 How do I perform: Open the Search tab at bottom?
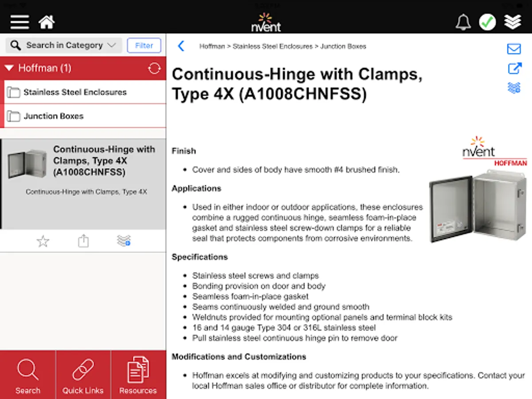point(27,375)
